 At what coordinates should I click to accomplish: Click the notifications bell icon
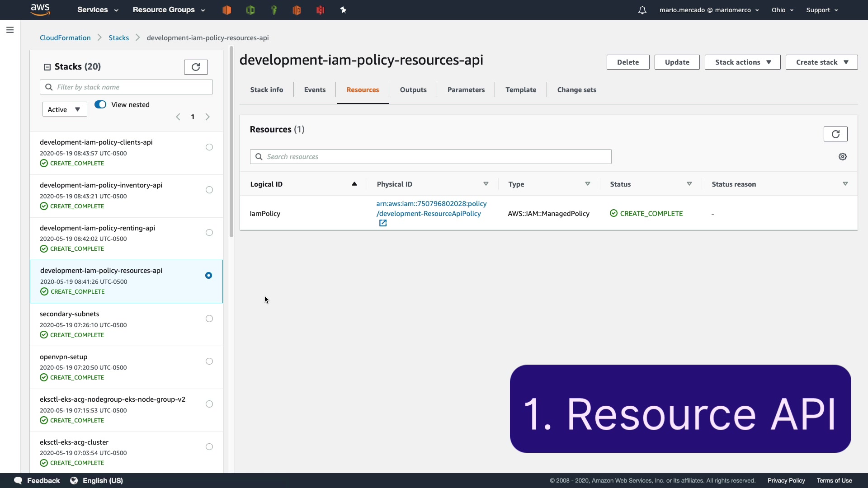[642, 10]
